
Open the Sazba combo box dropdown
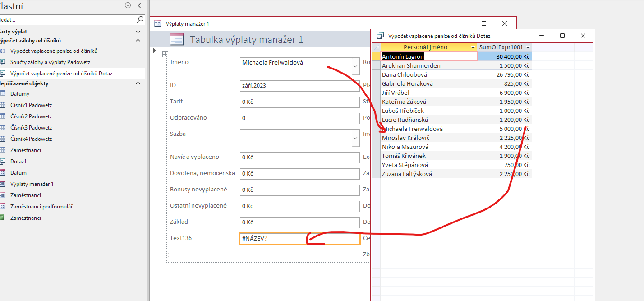click(355, 139)
